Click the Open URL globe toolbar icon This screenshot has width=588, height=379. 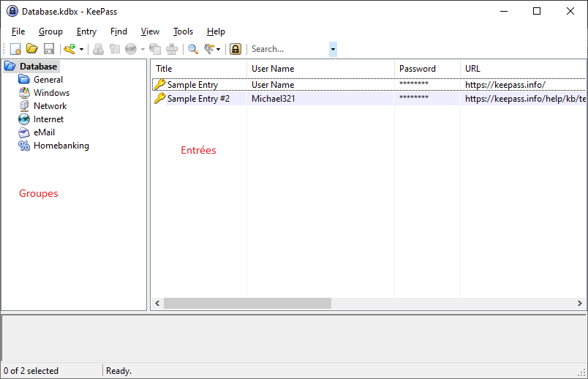131,49
